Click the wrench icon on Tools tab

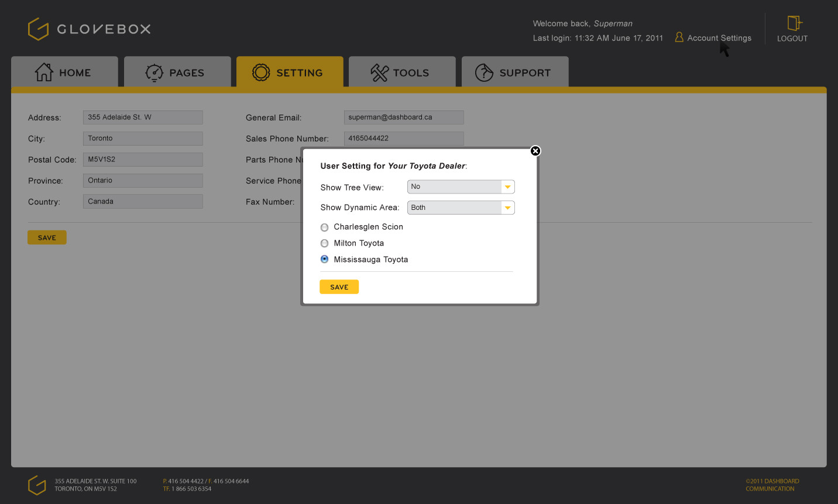(x=380, y=73)
